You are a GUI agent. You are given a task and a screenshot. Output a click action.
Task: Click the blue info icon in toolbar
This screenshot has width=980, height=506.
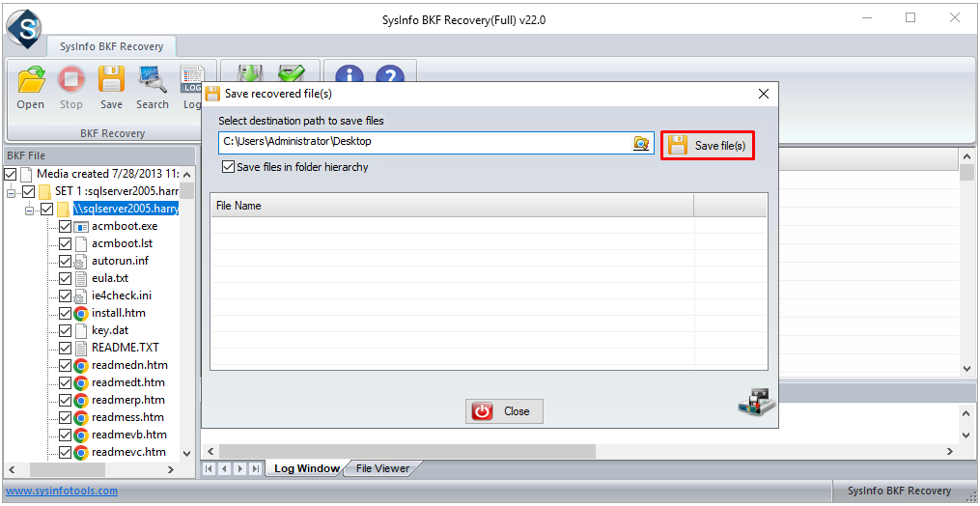(350, 73)
